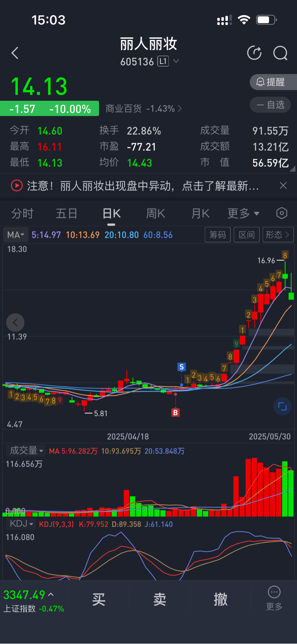The width and height of the screenshot is (297, 644).
Task: Tap the 换手 22.86% value
Action: click(144, 131)
